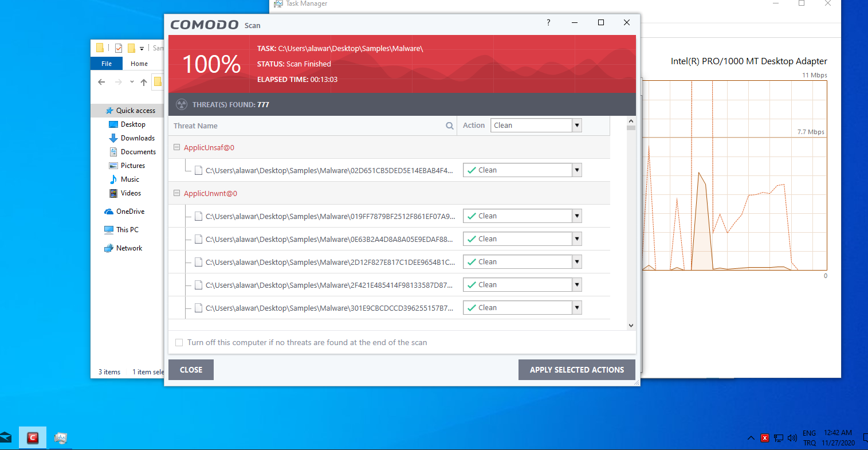Open the File tab in File Explorer
This screenshot has height=450, width=868.
pos(107,64)
